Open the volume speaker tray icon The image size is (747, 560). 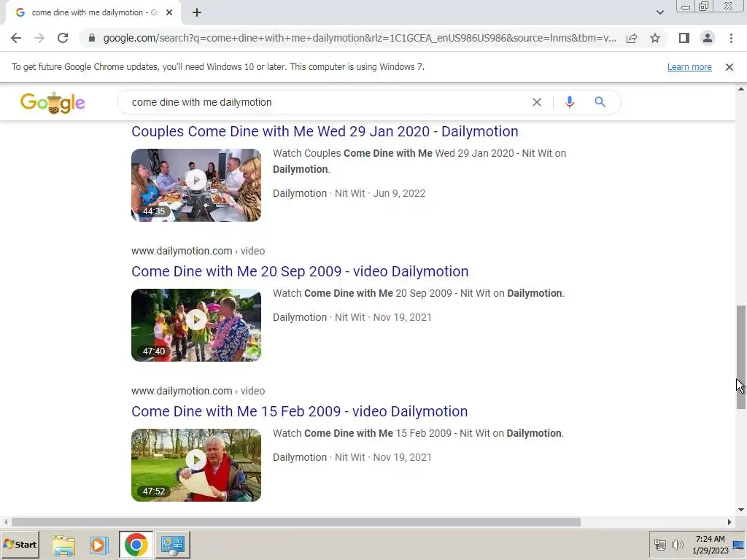tap(677, 544)
